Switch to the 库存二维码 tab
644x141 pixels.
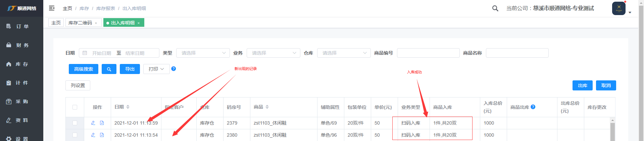pyautogui.click(x=80, y=23)
